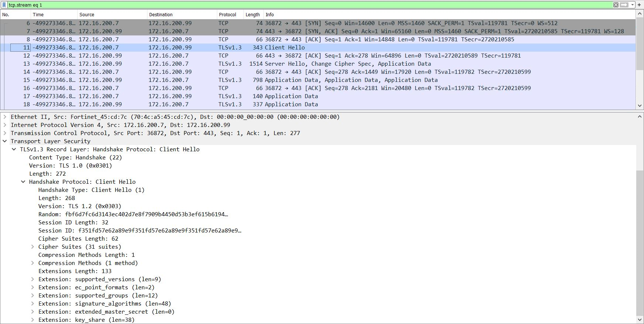Screen dimensions: 644x324
Task: Click the packet list scroll up arrow
Action: point(640,14)
